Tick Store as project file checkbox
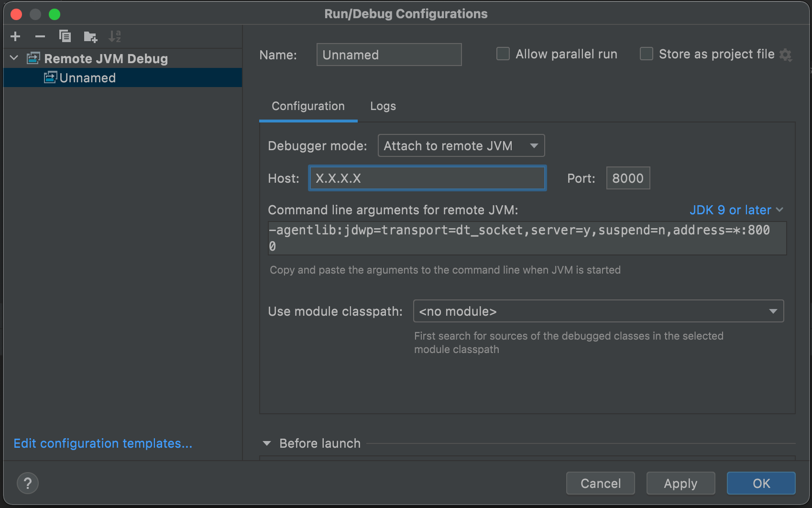812x508 pixels. pyautogui.click(x=647, y=54)
